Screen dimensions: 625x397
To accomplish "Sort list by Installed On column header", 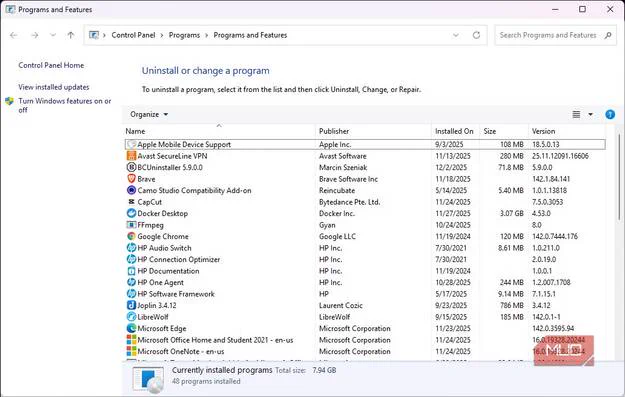I will (x=455, y=131).
